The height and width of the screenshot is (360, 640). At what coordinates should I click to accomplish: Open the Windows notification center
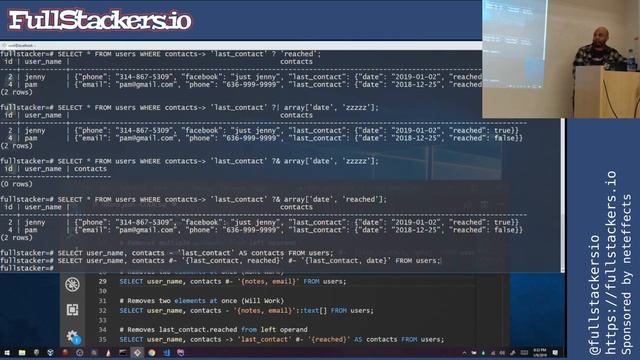(556, 353)
